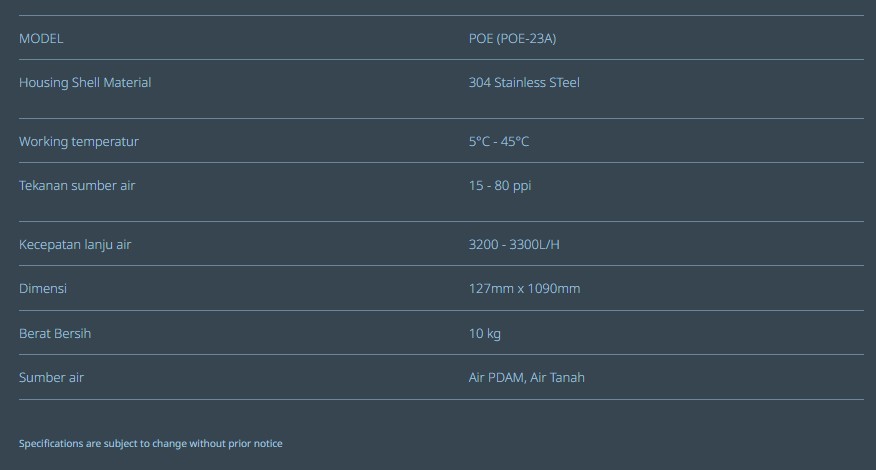Click the specifications change notice text
Image resolution: width=876 pixels, height=470 pixels.
point(151,443)
